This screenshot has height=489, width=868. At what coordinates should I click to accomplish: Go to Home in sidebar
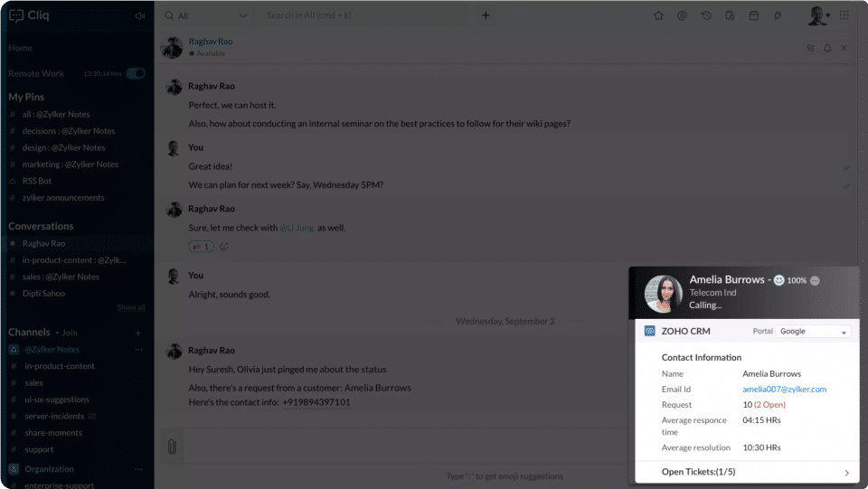(x=21, y=48)
